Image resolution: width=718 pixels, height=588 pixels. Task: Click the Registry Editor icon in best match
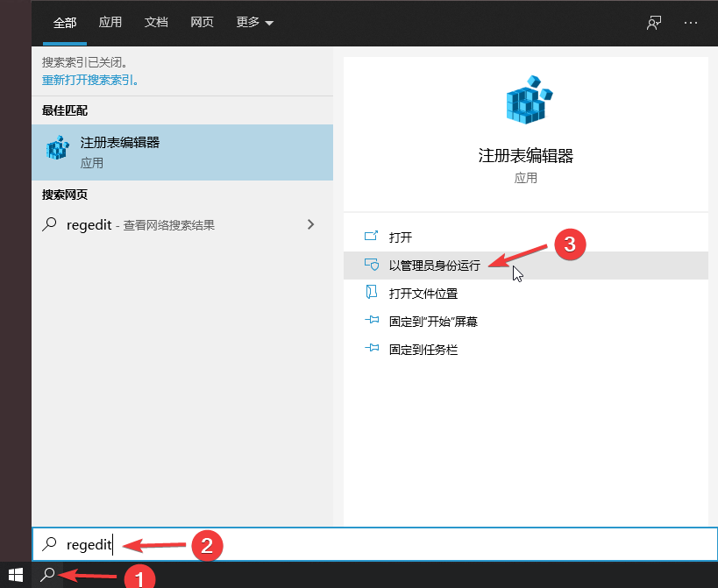click(58, 147)
